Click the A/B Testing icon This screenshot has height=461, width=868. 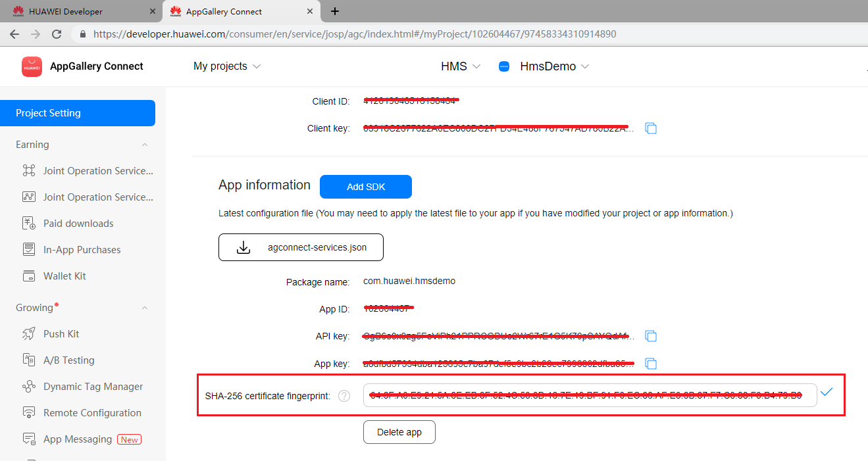coord(29,360)
